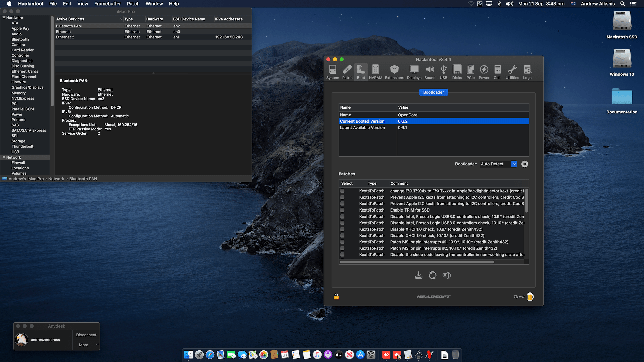Open the Windows 10 desktop drive
This screenshot has height=362, width=644.
(622, 63)
